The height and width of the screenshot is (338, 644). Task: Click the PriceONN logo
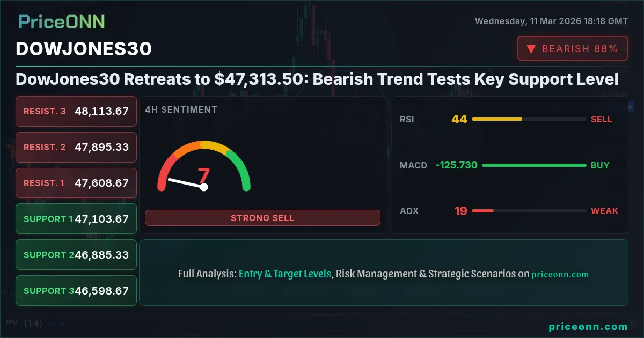click(62, 21)
